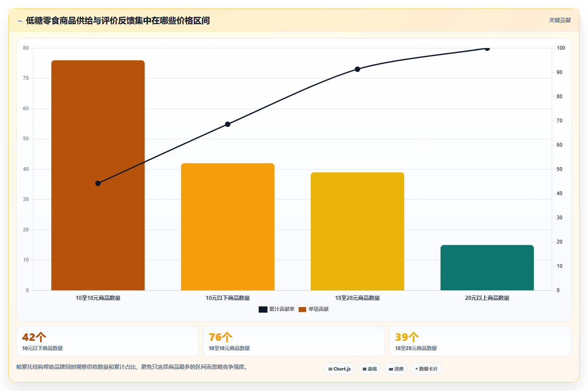The image size is (588, 391).
Task: Click the icon in Chart.js chip
Action: point(330,369)
